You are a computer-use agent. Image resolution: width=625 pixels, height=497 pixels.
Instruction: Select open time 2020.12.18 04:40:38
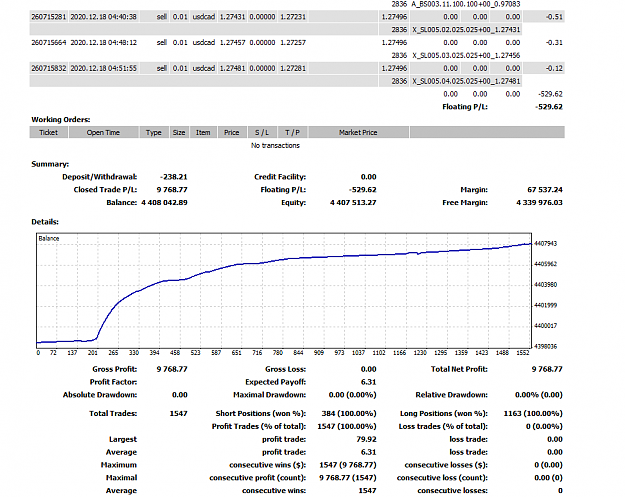point(104,17)
